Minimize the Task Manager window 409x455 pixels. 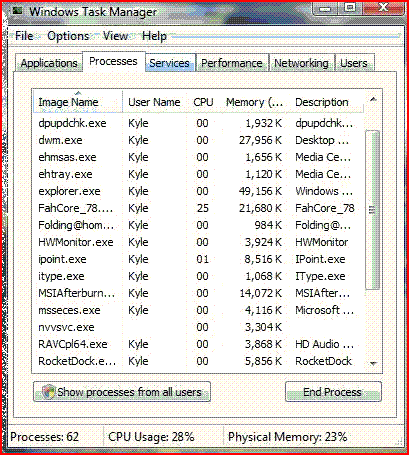coord(325,8)
